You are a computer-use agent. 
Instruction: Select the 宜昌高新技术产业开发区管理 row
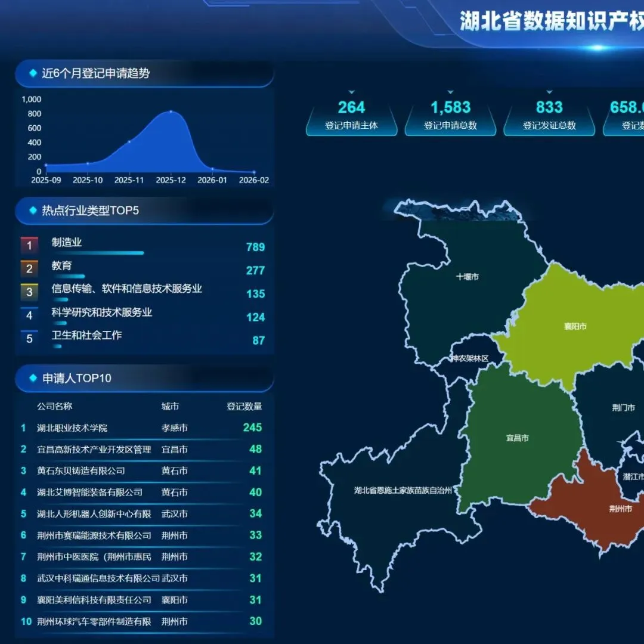click(x=142, y=449)
